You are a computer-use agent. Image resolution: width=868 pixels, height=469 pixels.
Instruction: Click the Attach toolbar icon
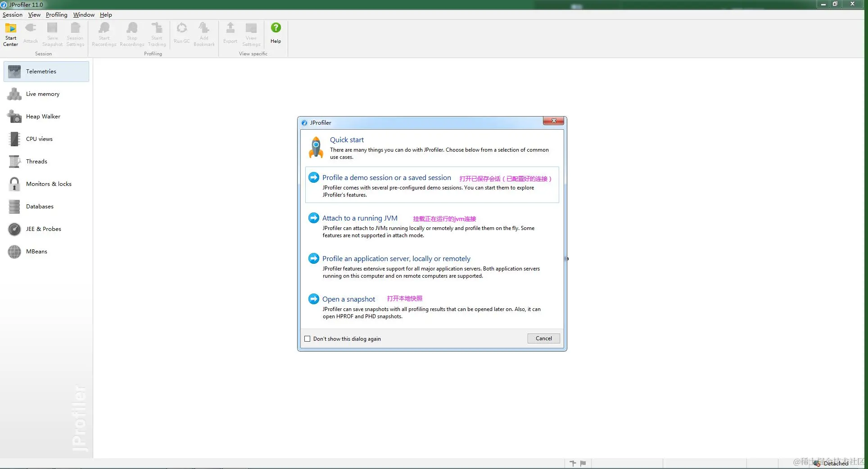[x=30, y=34]
